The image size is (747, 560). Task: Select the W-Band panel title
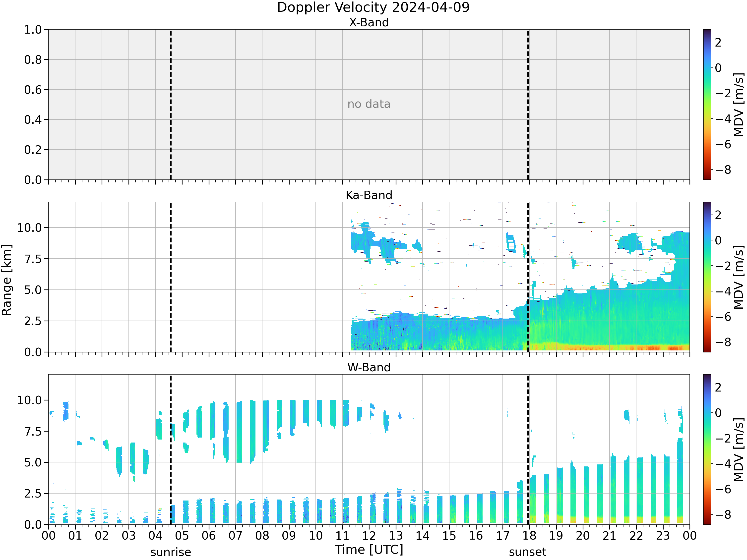pyautogui.click(x=369, y=367)
